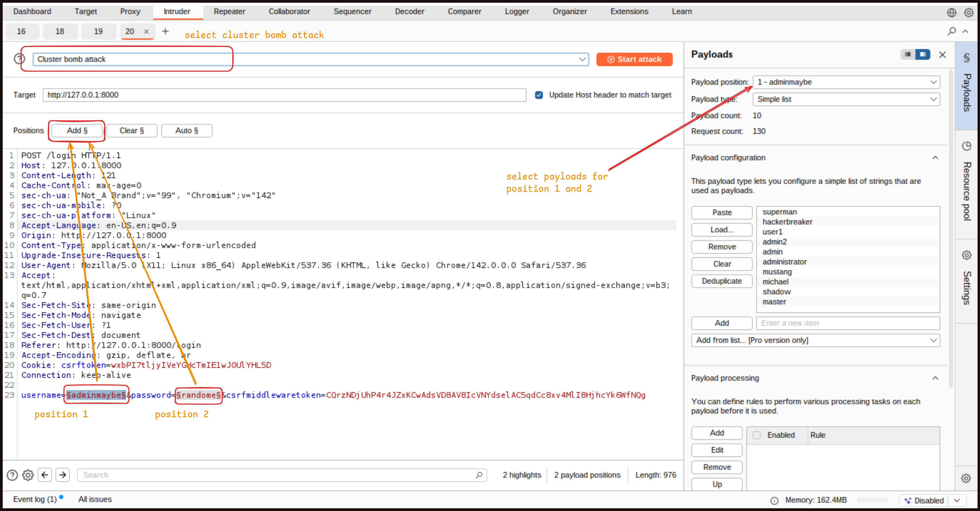Viewport: 980px width, 511px height.
Task: Toggle Update Host header to match target
Action: tap(539, 95)
